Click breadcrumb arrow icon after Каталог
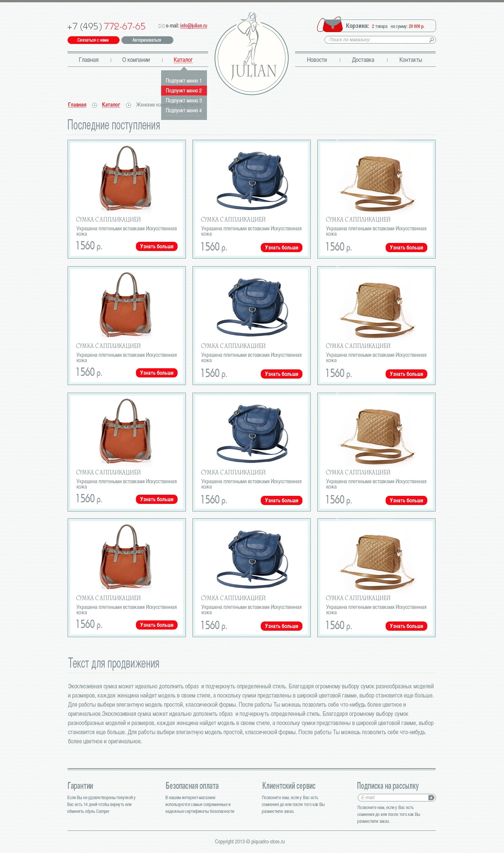 pyautogui.click(x=128, y=105)
